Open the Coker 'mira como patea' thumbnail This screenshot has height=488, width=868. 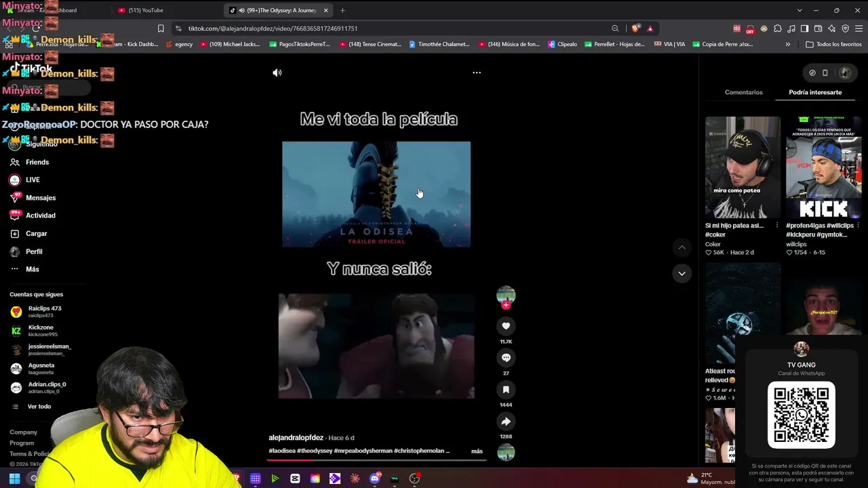coord(743,167)
